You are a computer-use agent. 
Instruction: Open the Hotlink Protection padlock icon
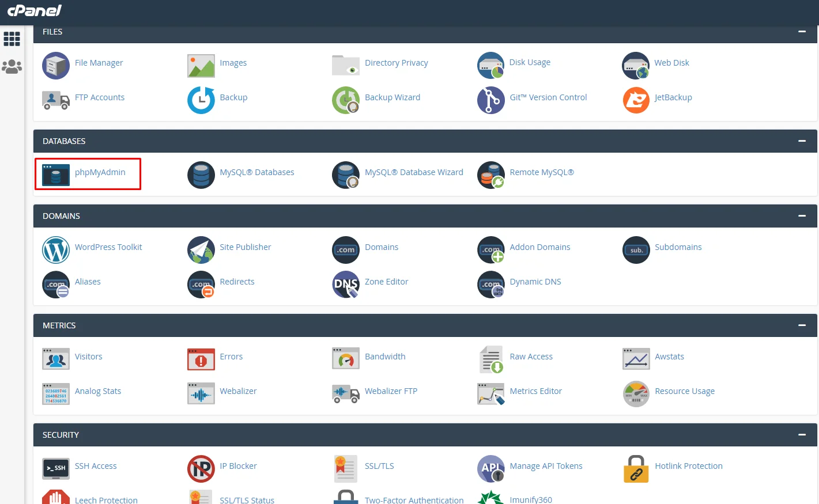click(x=636, y=469)
